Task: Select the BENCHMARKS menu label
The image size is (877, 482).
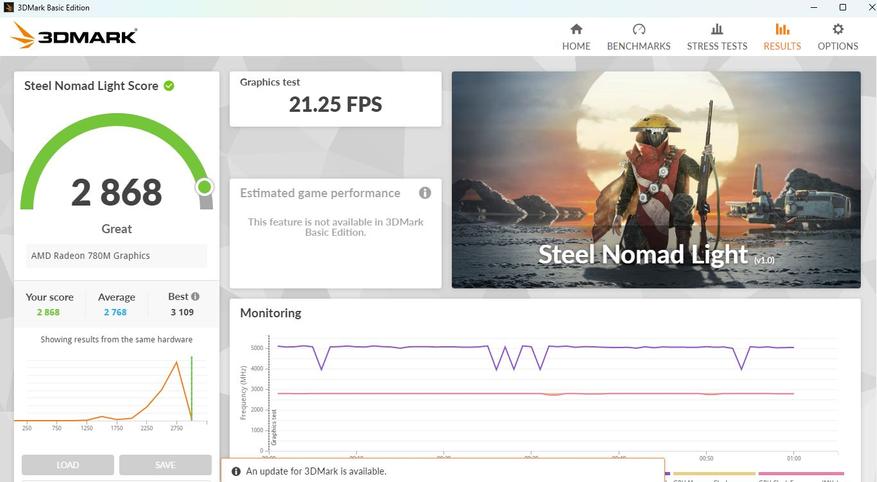Action: pyautogui.click(x=639, y=46)
